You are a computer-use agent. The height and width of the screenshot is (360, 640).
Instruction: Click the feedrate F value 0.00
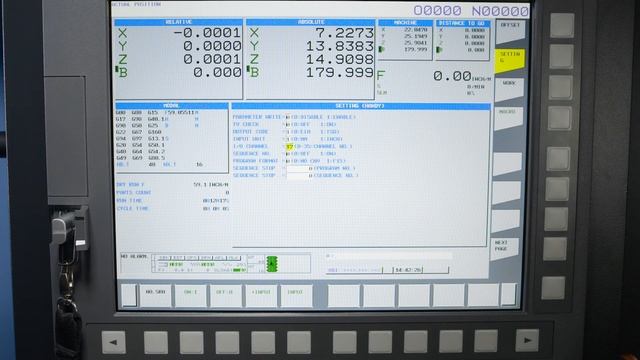click(452, 76)
